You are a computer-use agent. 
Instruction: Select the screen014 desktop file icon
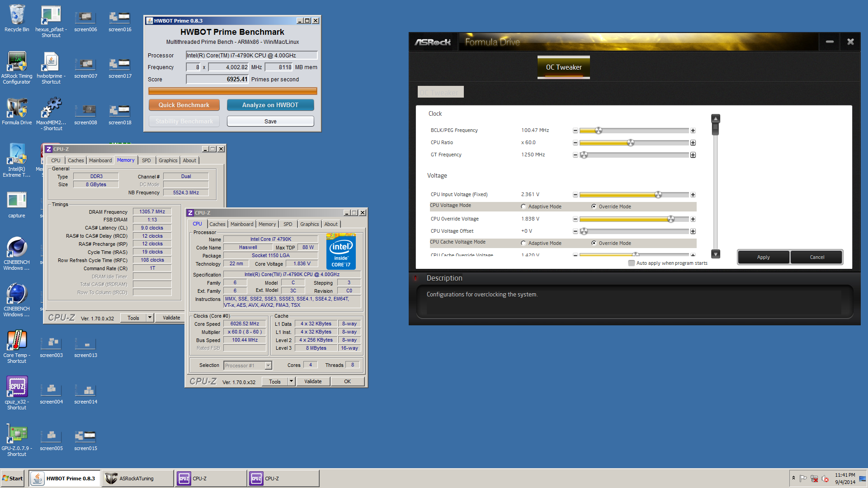click(85, 394)
